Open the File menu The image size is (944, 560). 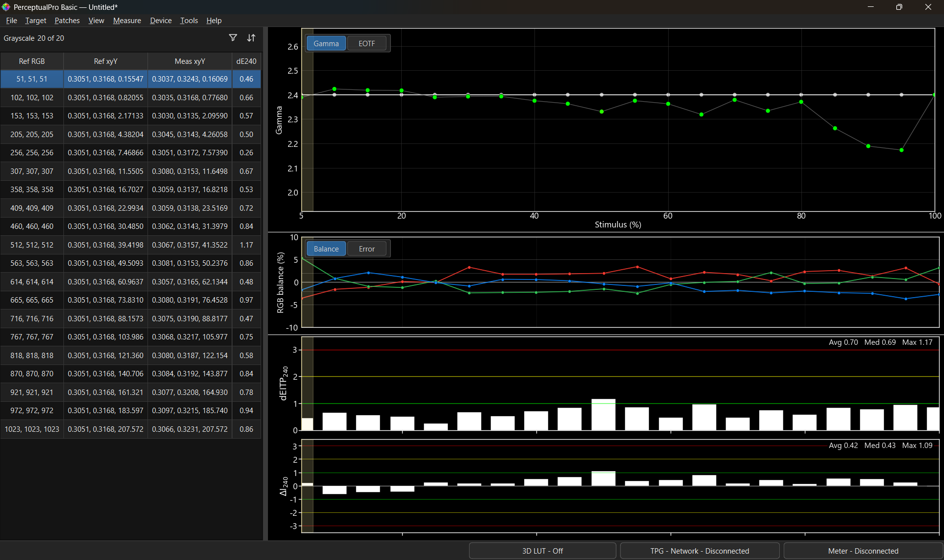point(11,21)
